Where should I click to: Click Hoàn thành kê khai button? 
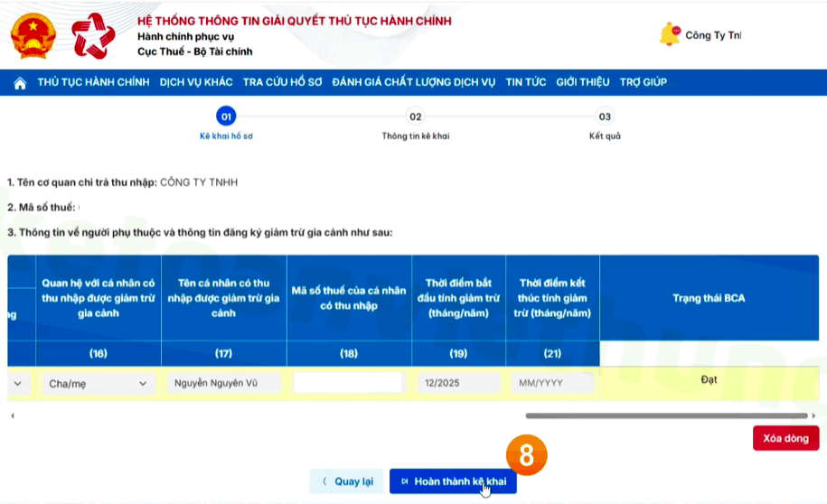(x=453, y=481)
